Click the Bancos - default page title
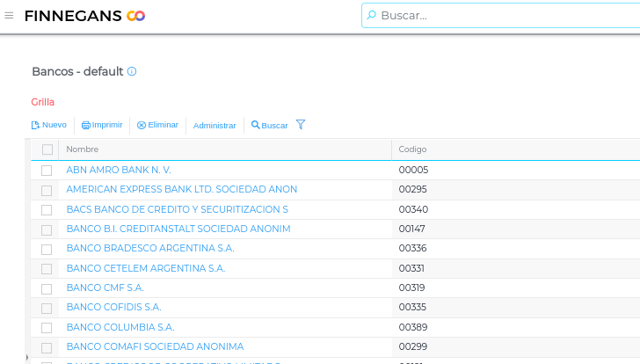640x364 pixels. (77, 71)
